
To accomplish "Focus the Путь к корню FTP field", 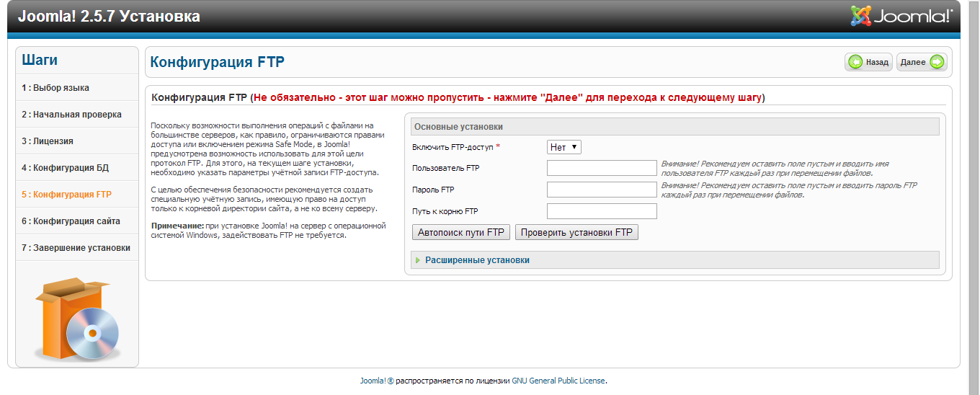I will click(602, 211).
